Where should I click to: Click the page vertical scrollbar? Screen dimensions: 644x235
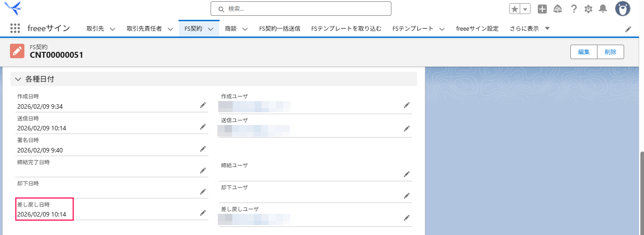642,193
